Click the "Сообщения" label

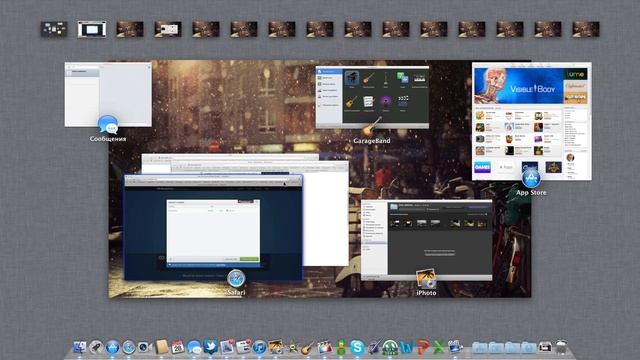tap(108, 139)
